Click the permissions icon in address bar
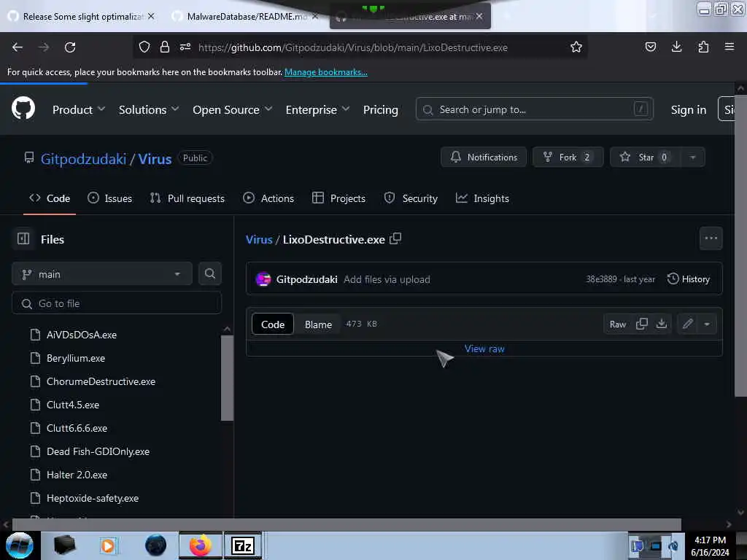 pyautogui.click(x=185, y=47)
